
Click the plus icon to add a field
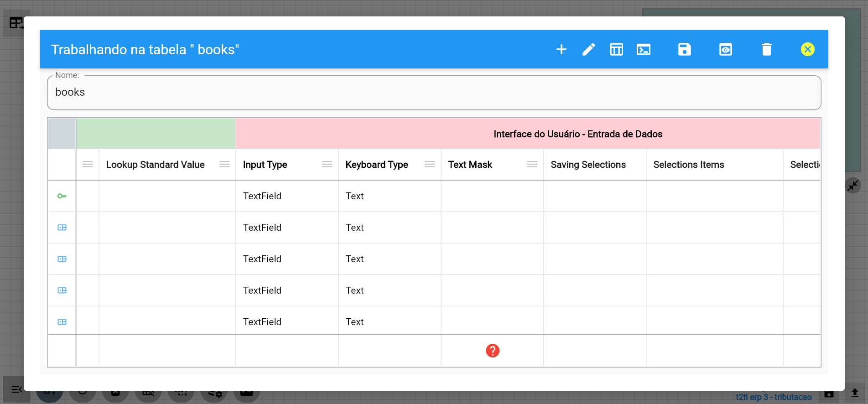pyautogui.click(x=561, y=49)
